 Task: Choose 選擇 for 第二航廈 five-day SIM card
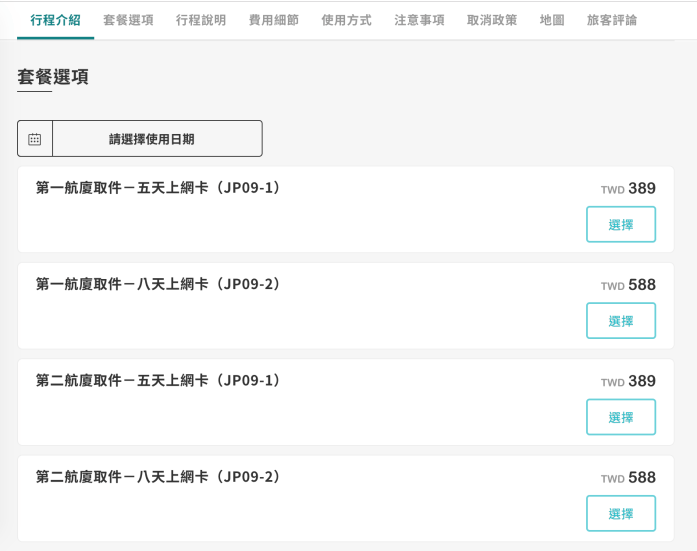620,417
